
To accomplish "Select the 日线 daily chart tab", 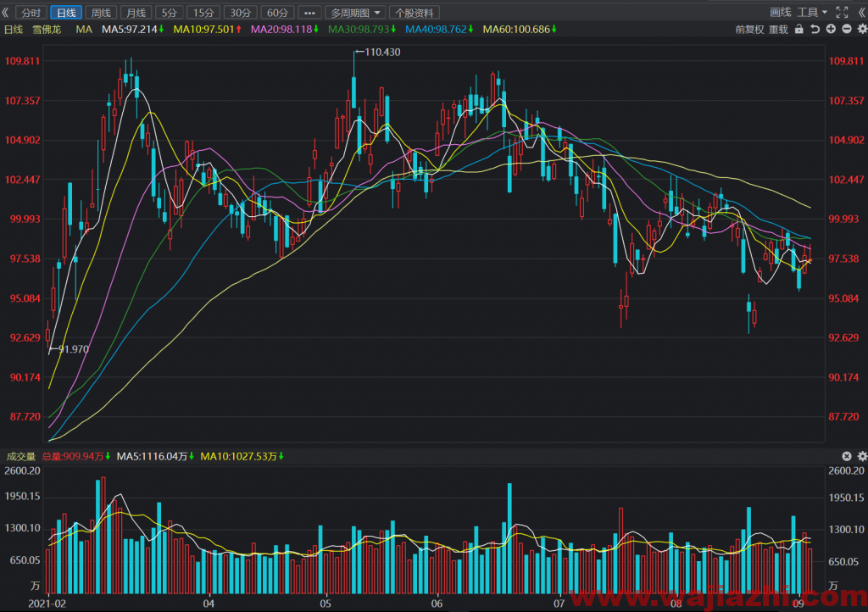I will point(66,12).
